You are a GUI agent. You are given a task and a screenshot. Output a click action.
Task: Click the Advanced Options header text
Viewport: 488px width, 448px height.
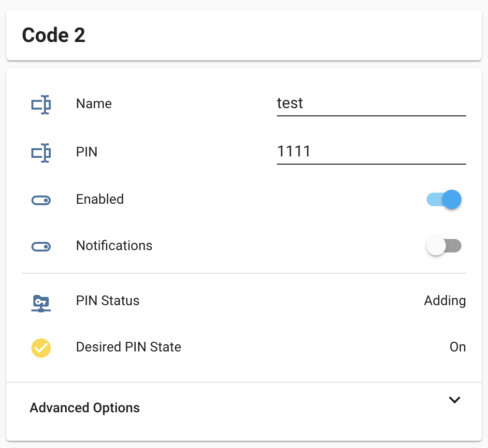pos(85,408)
